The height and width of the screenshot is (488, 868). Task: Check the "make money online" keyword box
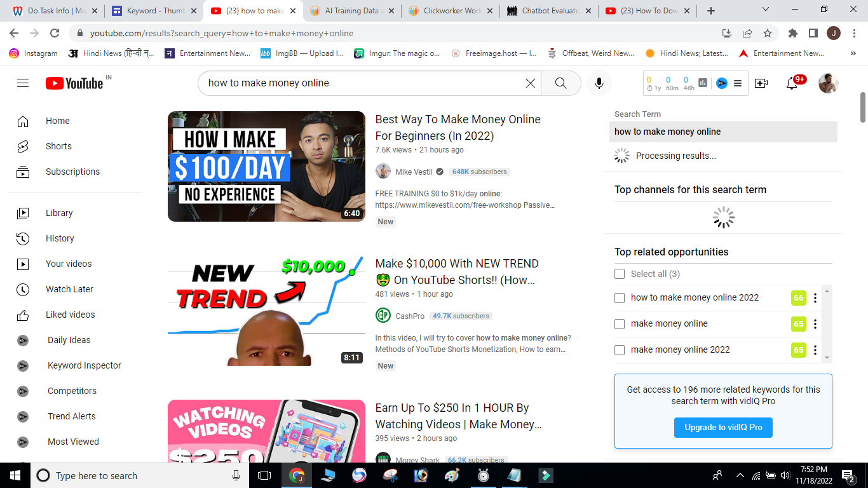(620, 323)
